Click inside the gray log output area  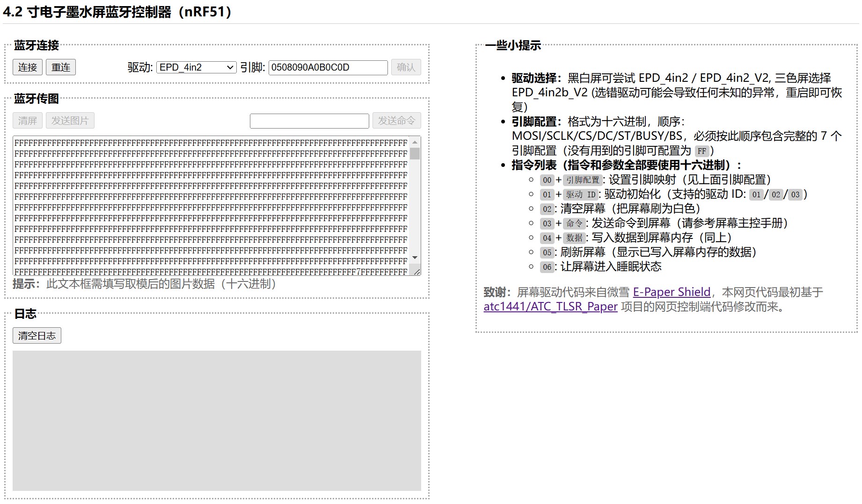(216, 420)
